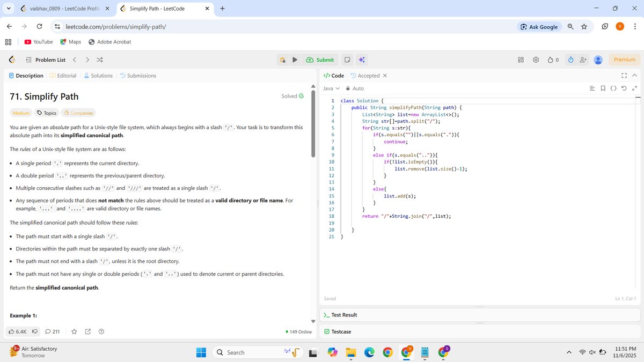Dislike the problem with thumbs down
Viewport: 644px width, 362px height.
pyautogui.click(x=35, y=331)
